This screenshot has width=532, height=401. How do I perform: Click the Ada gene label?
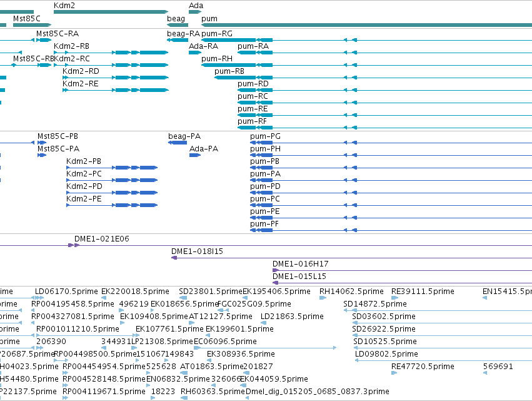(x=196, y=6)
